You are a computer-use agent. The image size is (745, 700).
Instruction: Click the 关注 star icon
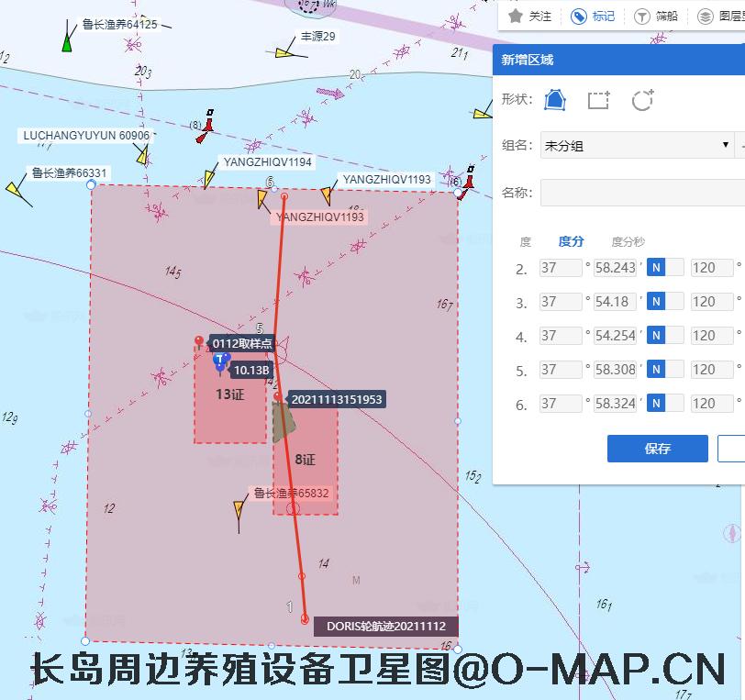(517, 16)
